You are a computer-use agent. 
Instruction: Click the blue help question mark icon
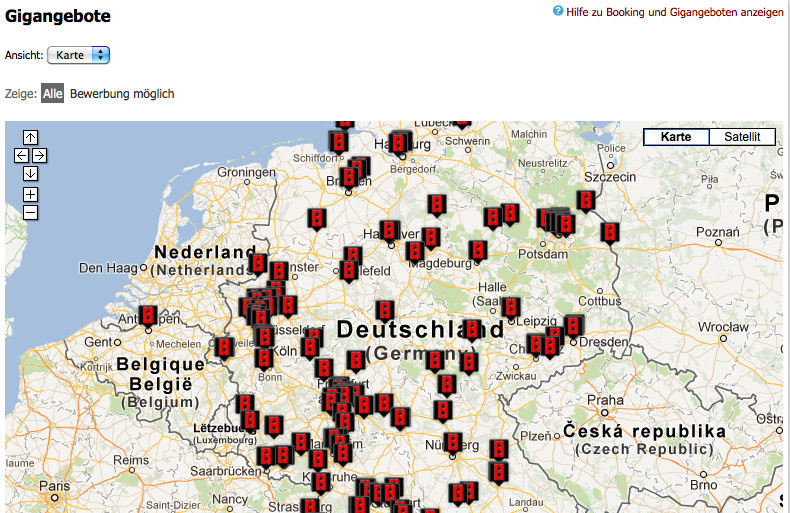point(558,11)
